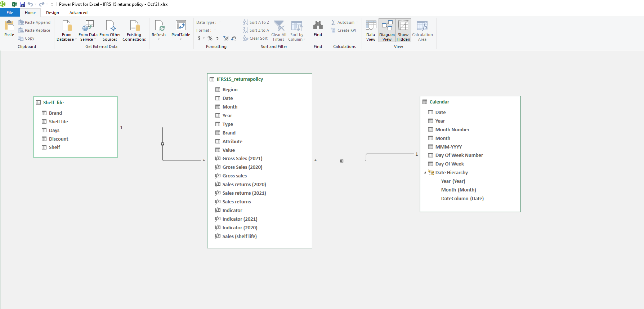Select DateColumn (Date) hierarchy level
This screenshot has width=644, height=309.
pos(462,198)
